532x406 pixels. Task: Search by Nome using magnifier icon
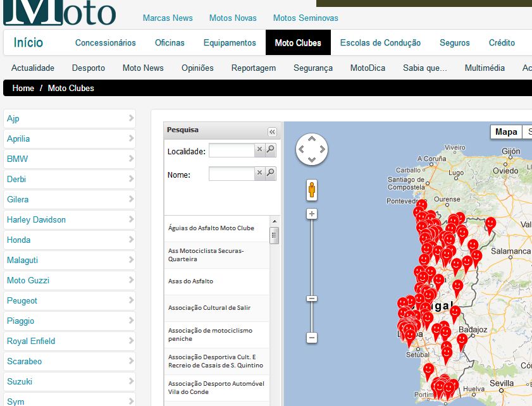270,173
